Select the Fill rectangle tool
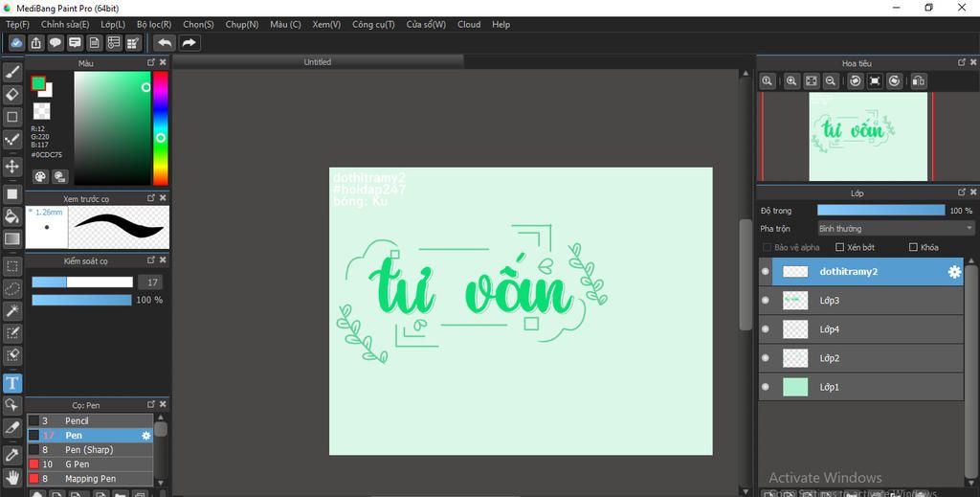Viewport: 980px width, 497px height. pyautogui.click(x=11, y=193)
